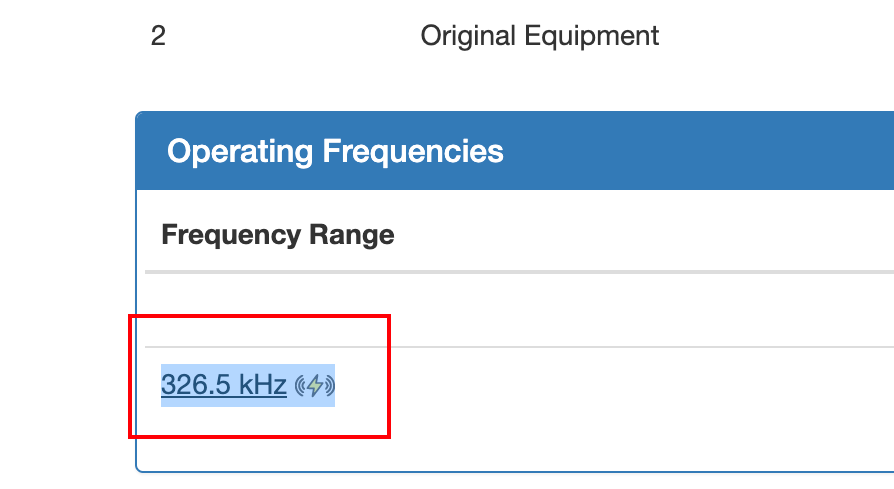894x489 pixels.
Task: Click the lightning bolt in the frequency icon
Action: (315, 386)
